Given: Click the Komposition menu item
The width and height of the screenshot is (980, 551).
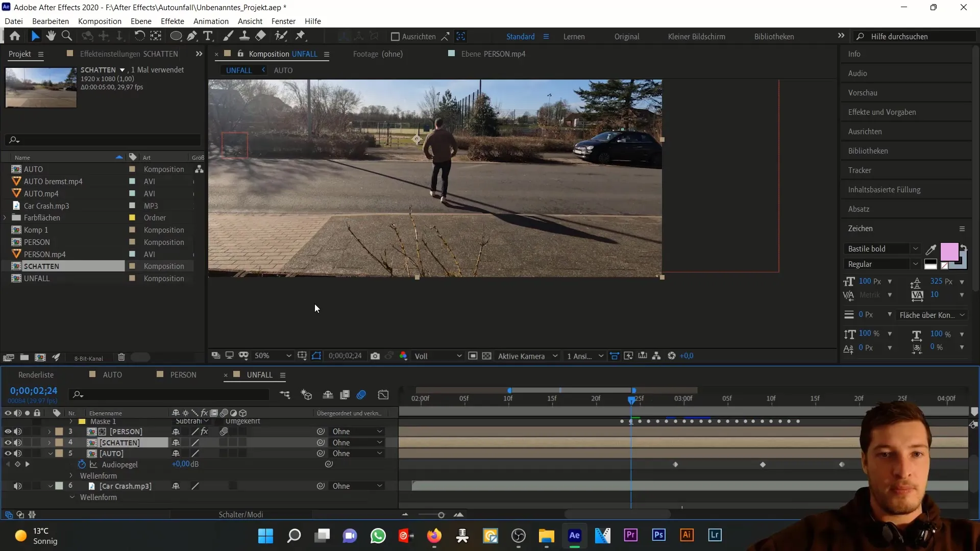Looking at the screenshot, I should point(100,21).
